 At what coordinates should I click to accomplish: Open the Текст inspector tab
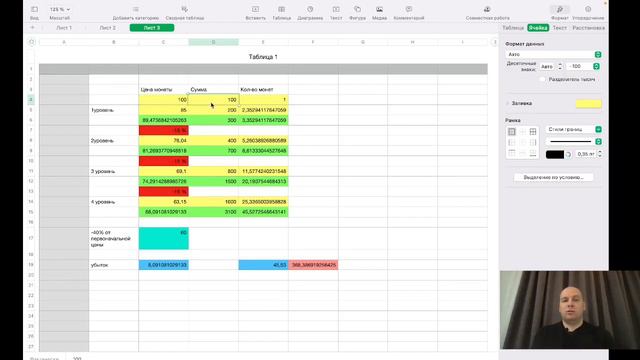(x=560, y=28)
